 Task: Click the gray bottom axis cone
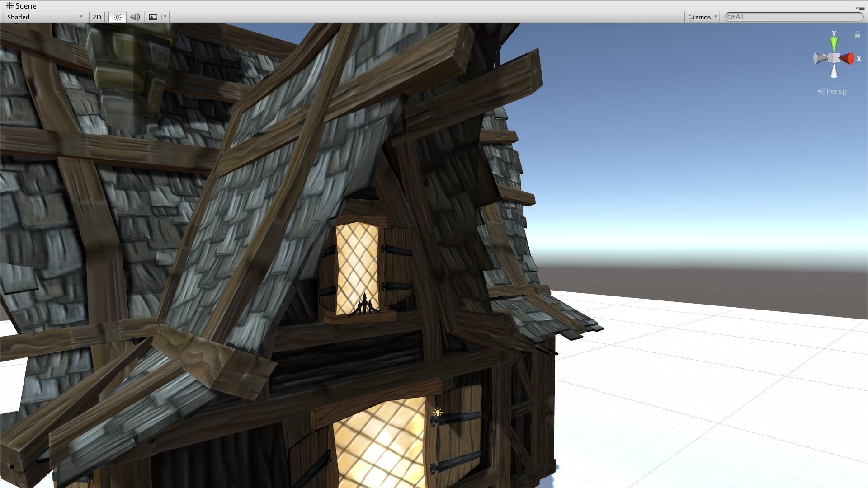pyautogui.click(x=834, y=71)
